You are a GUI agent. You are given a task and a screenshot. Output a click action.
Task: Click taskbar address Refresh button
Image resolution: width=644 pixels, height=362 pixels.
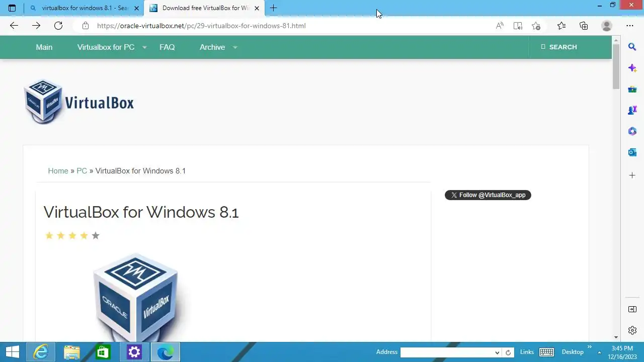(508, 352)
